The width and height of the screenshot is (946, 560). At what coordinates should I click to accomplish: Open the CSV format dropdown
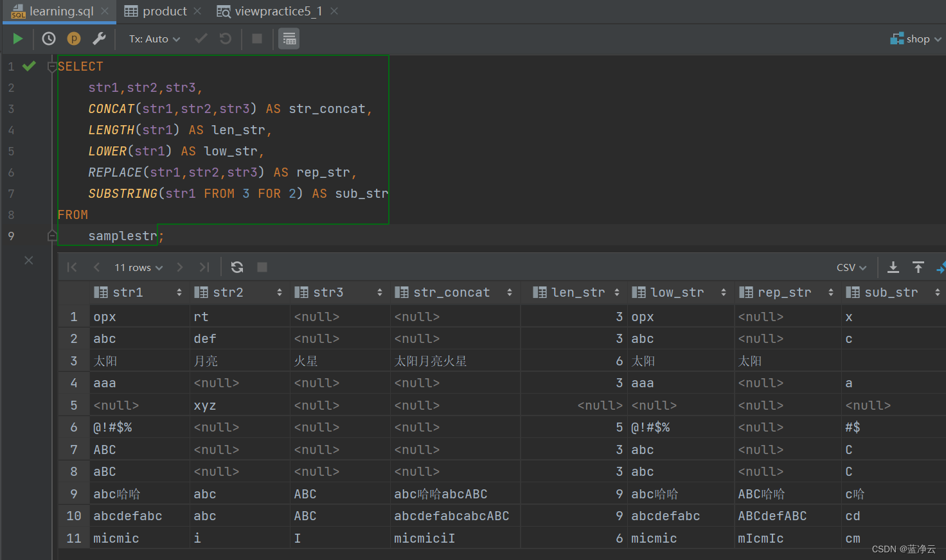852,267
